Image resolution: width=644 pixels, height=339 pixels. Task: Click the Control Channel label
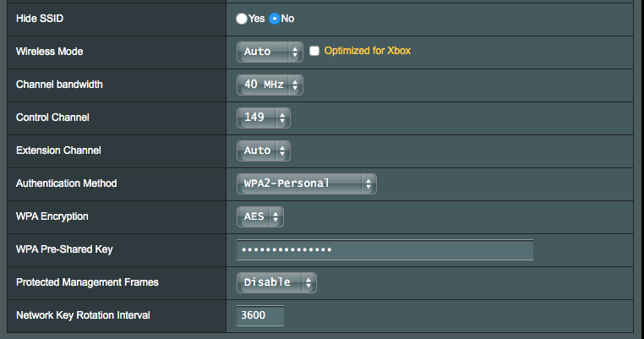coord(52,118)
